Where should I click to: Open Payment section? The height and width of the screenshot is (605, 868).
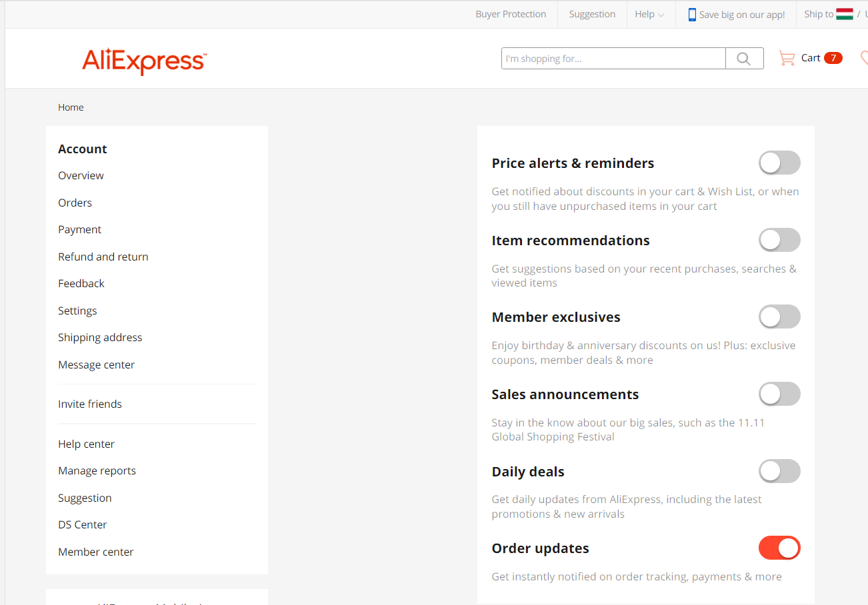tap(79, 229)
